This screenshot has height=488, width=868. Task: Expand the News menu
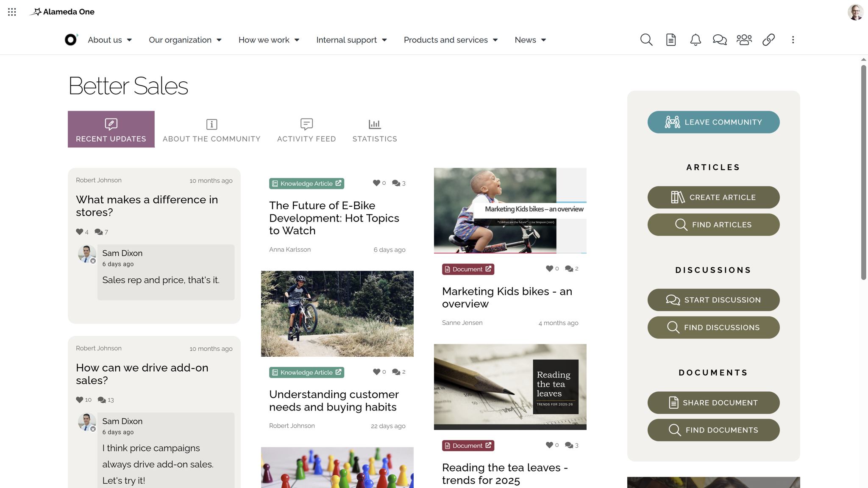coord(531,40)
